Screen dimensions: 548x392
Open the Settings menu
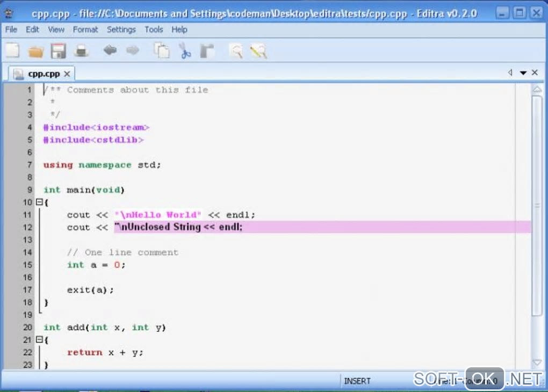tap(121, 30)
